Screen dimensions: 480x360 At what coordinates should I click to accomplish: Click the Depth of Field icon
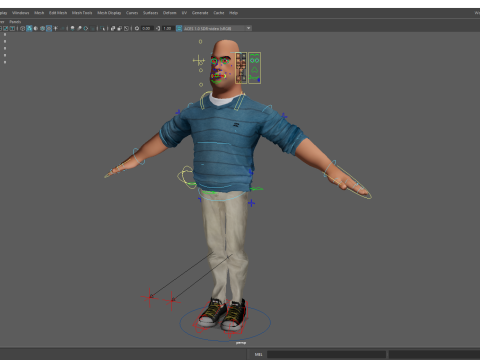[92, 28]
